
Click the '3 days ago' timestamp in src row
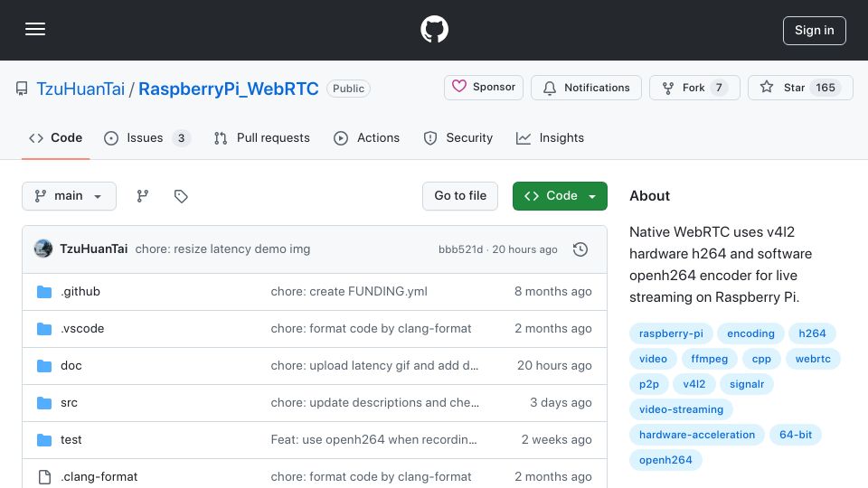[x=561, y=403]
